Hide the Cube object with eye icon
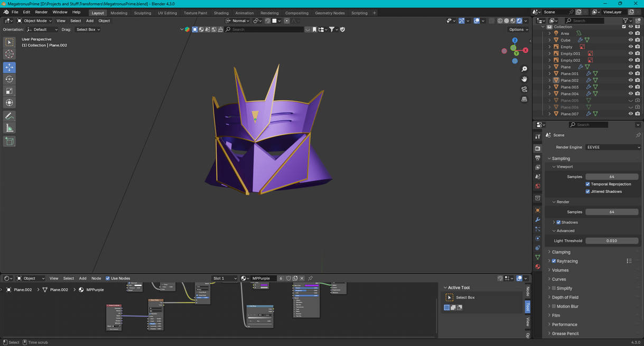The height and width of the screenshot is (346, 644). click(630, 40)
